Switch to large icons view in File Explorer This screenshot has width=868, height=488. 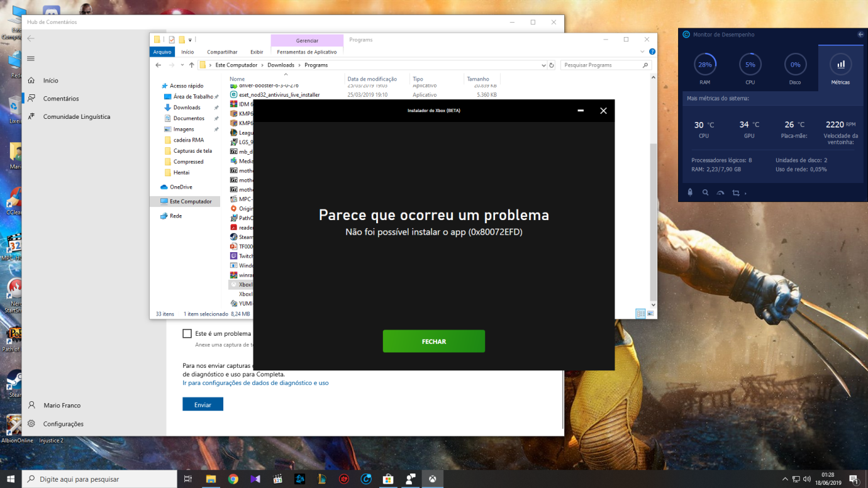coord(650,313)
